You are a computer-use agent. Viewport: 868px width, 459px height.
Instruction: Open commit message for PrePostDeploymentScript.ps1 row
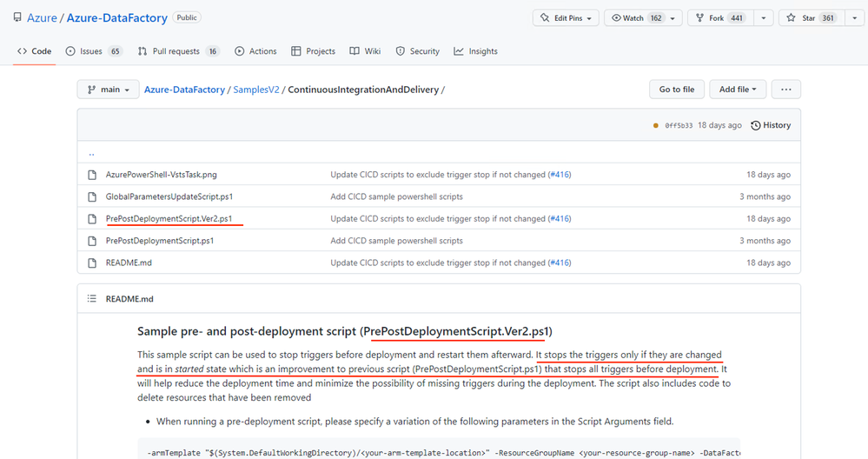396,241
